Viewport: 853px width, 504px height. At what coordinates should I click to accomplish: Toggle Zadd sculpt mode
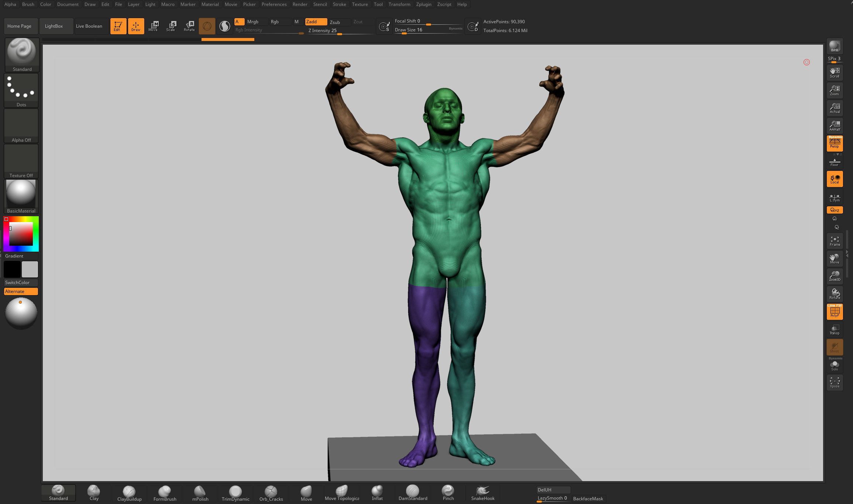pos(316,22)
